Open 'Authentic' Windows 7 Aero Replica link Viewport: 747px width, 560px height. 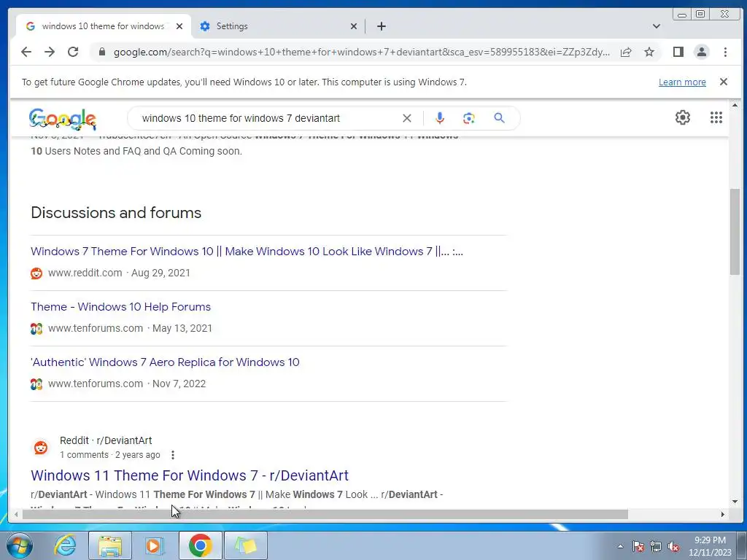pos(165,362)
